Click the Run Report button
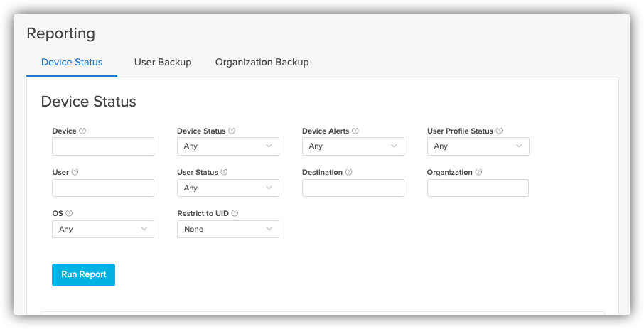The height and width of the screenshot is (329, 644). (x=83, y=275)
